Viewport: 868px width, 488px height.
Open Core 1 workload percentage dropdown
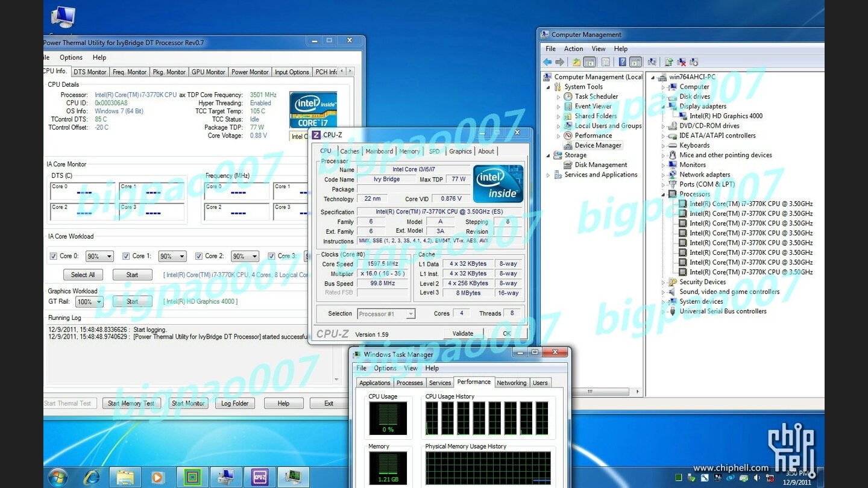172,256
